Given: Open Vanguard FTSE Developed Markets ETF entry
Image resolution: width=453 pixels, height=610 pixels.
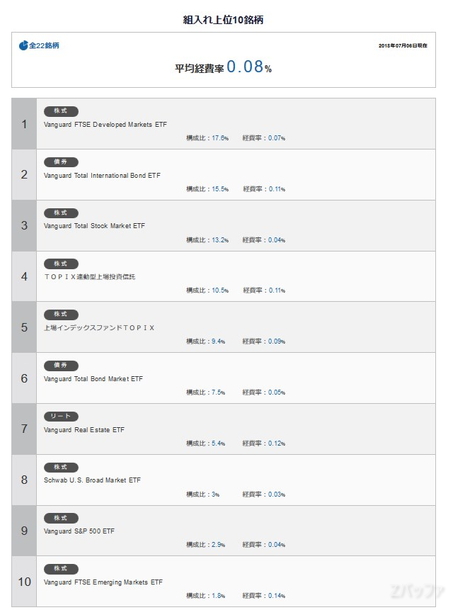Looking at the screenshot, I should [x=105, y=124].
